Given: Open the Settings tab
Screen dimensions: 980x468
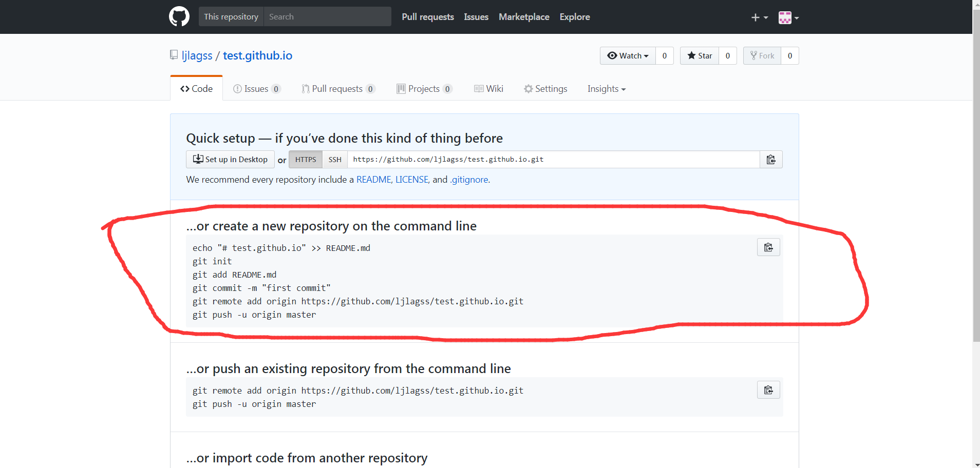Looking at the screenshot, I should pos(545,89).
